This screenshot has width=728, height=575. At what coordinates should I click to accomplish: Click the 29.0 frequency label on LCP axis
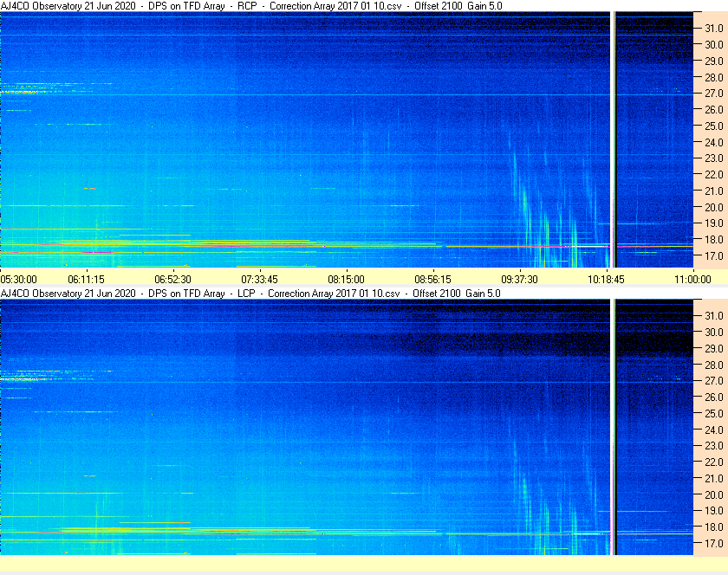(714, 348)
